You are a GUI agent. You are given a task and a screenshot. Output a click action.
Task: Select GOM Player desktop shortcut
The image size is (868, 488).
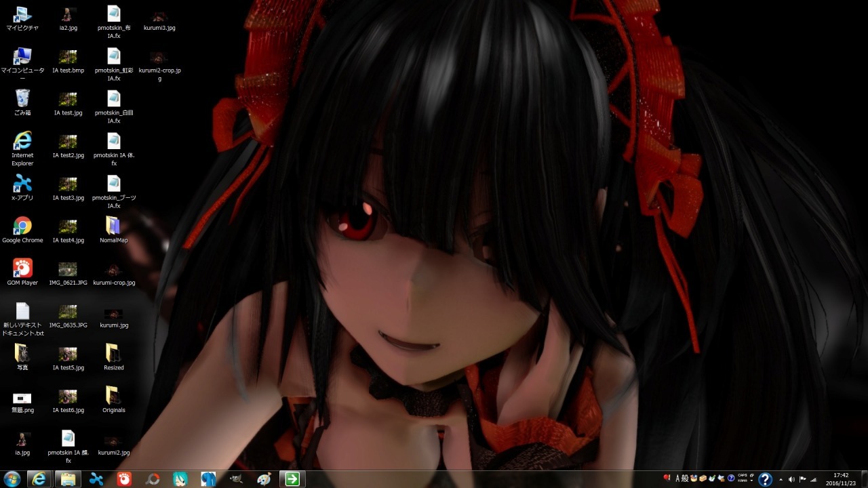(22, 272)
